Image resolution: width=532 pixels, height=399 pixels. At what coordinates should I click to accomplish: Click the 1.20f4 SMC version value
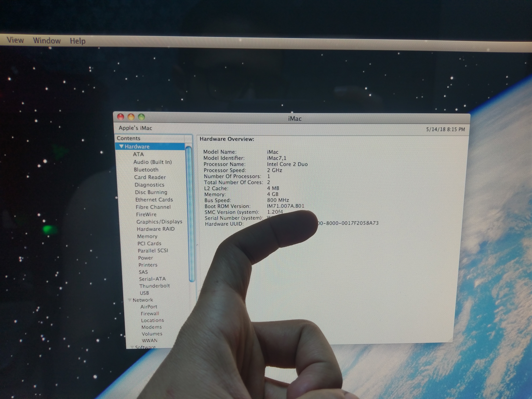275,212
